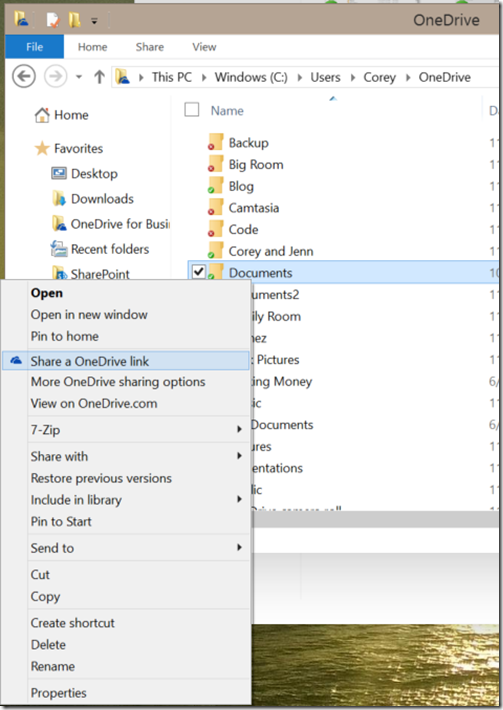Click the Forward navigation arrow

56,76
